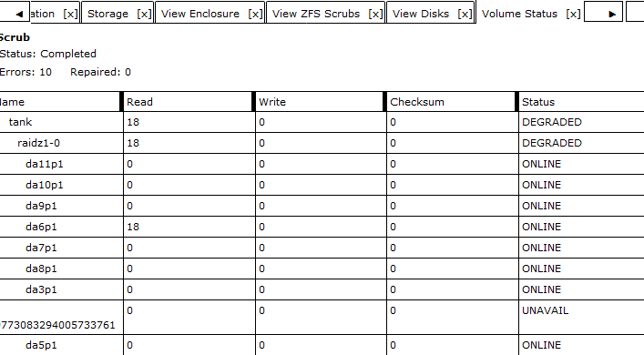The image size is (644, 355).
Task: Open the View ZFS Scrubs tab
Action: tap(316, 14)
